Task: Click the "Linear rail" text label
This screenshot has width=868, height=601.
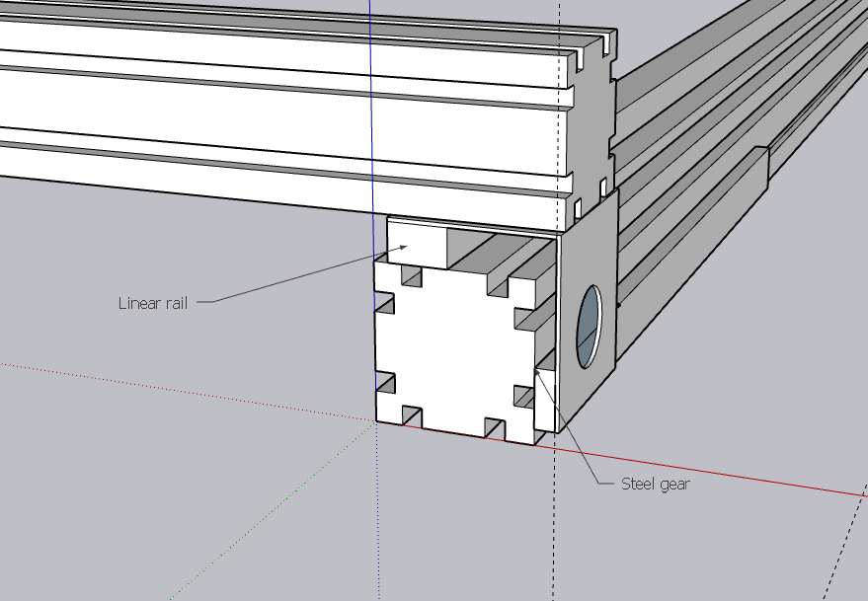Action: [x=152, y=302]
